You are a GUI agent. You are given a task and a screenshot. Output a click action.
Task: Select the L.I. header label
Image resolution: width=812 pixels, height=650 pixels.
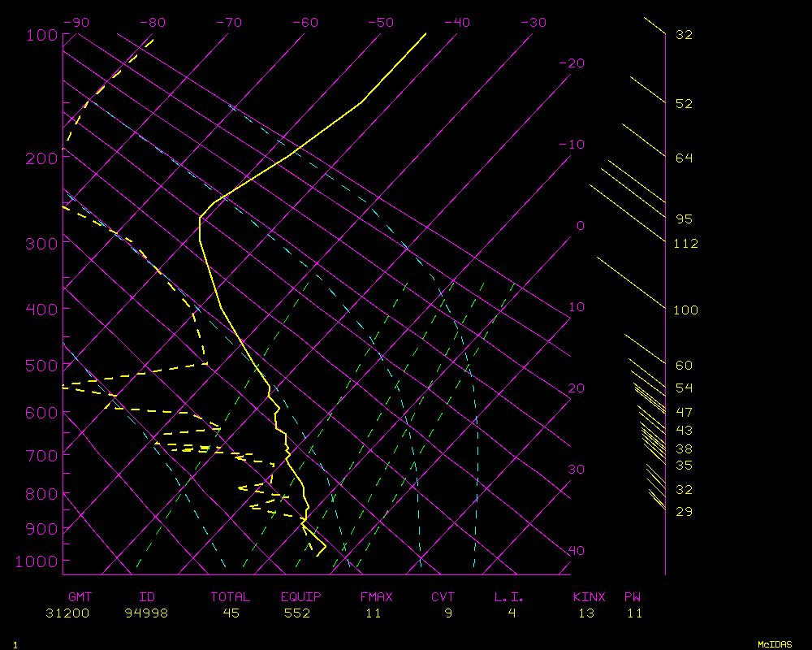coord(509,597)
